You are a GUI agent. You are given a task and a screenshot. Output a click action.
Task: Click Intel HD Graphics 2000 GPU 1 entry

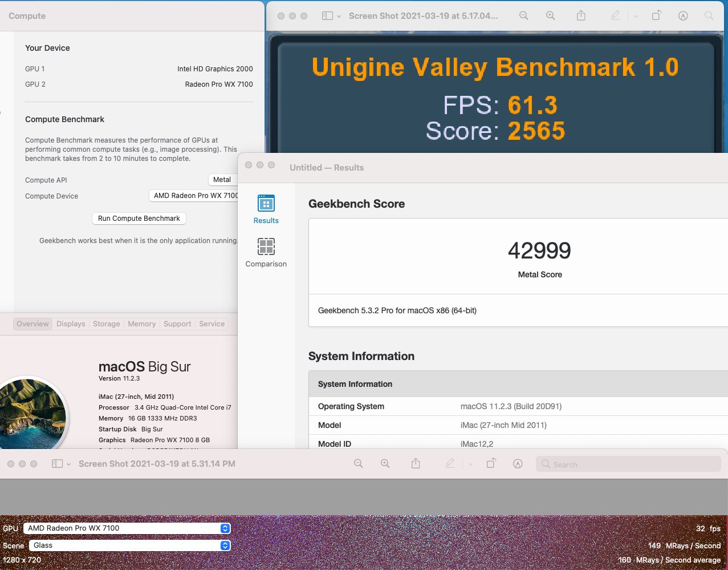click(x=215, y=68)
